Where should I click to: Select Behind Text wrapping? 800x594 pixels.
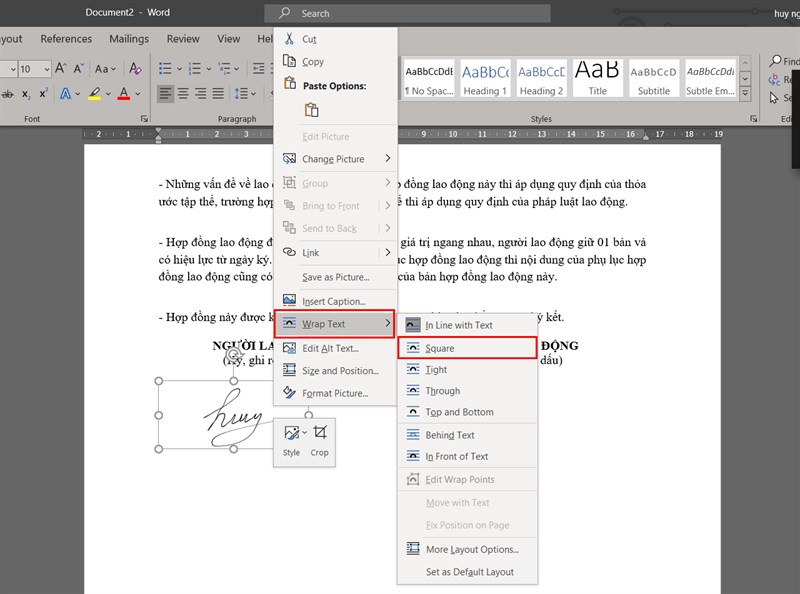(x=467, y=435)
